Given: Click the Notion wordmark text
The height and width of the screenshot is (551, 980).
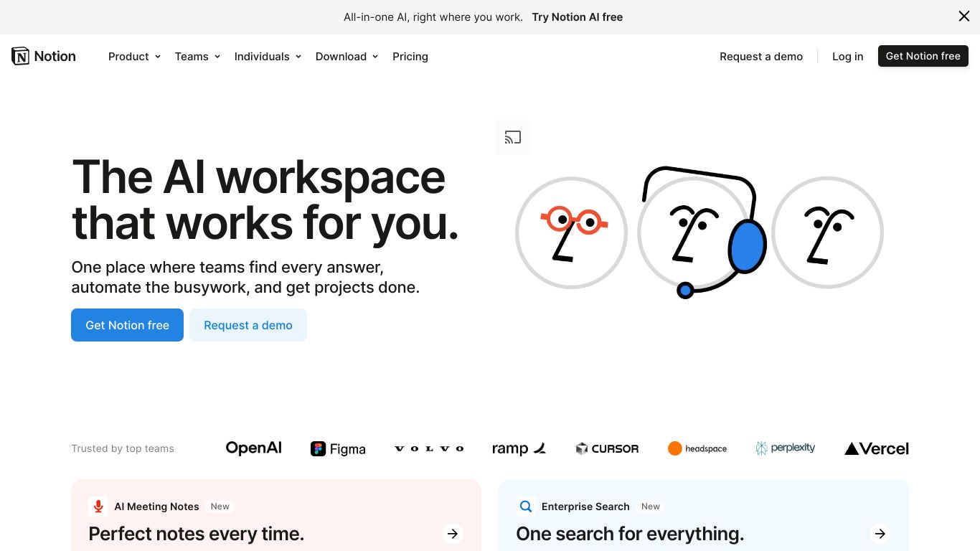Looking at the screenshot, I should coord(55,56).
